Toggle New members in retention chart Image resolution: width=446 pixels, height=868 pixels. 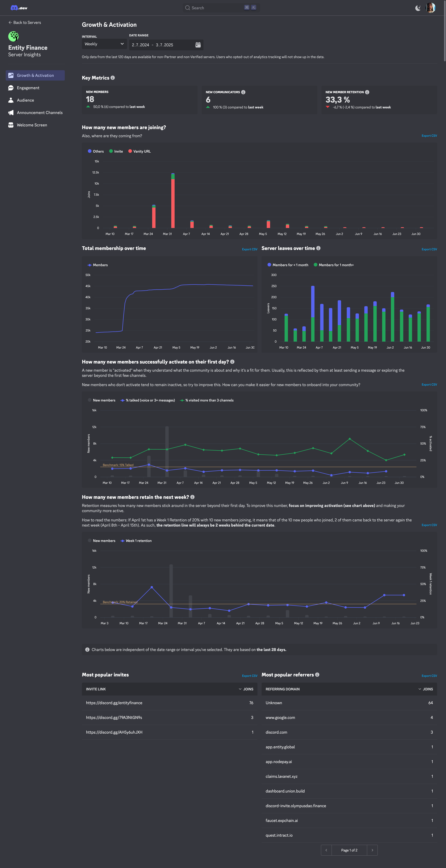[x=101, y=541]
